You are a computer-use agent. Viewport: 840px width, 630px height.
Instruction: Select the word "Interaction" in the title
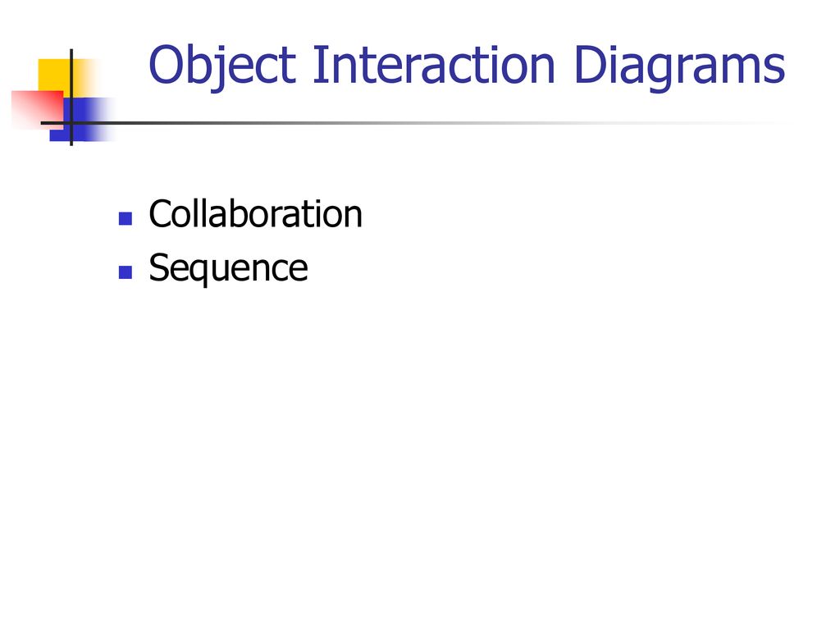pos(433,66)
